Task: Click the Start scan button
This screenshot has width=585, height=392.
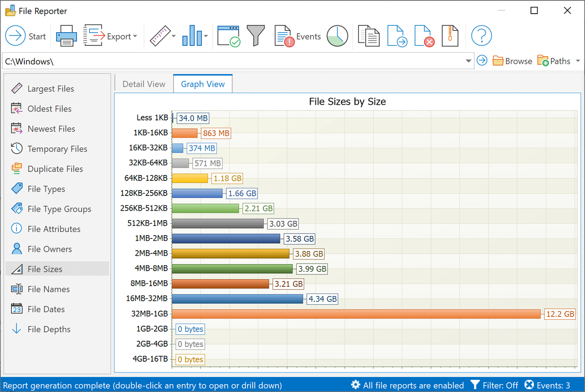Action: tap(26, 36)
